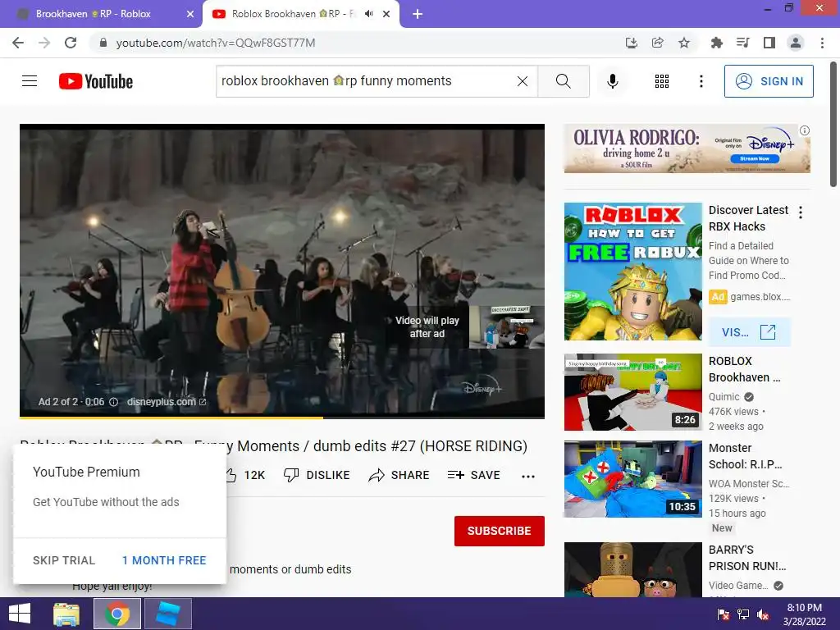Open File Explorer from taskbar

66,614
